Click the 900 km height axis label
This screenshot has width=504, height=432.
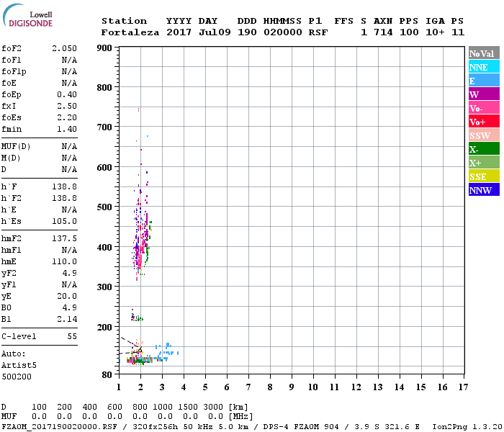(104, 48)
